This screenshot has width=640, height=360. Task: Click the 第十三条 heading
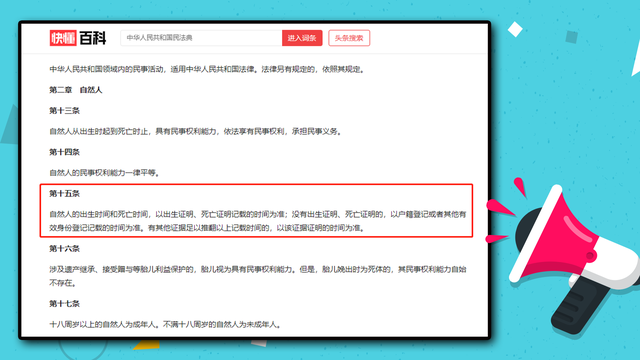coord(64,111)
